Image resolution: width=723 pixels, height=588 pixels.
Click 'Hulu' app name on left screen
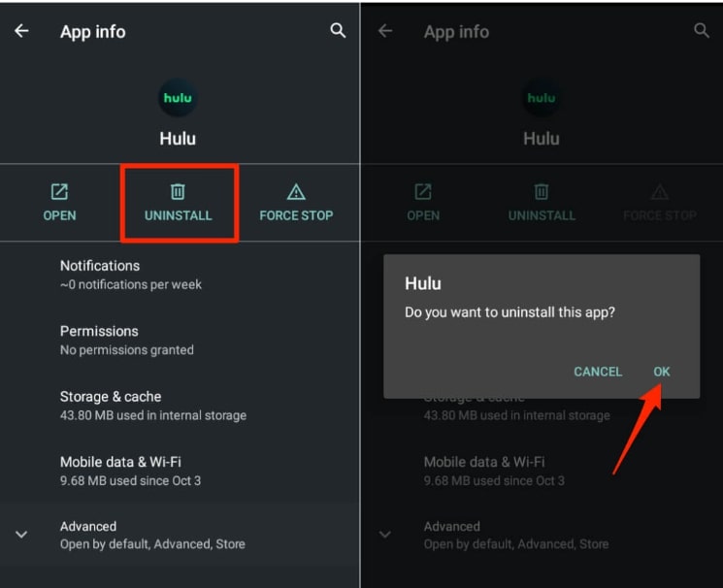[178, 139]
